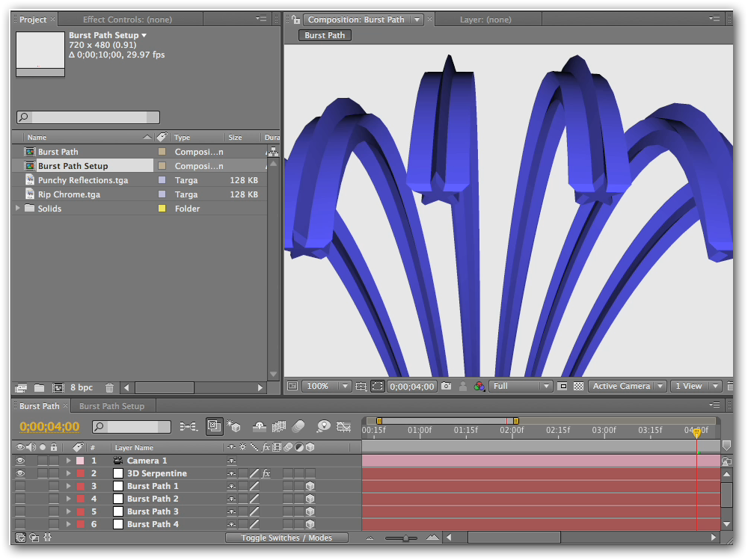This screenshot has height=560, width=748.
Task: Open the Active Camera view dropdown
Action: tap(628, 386)
